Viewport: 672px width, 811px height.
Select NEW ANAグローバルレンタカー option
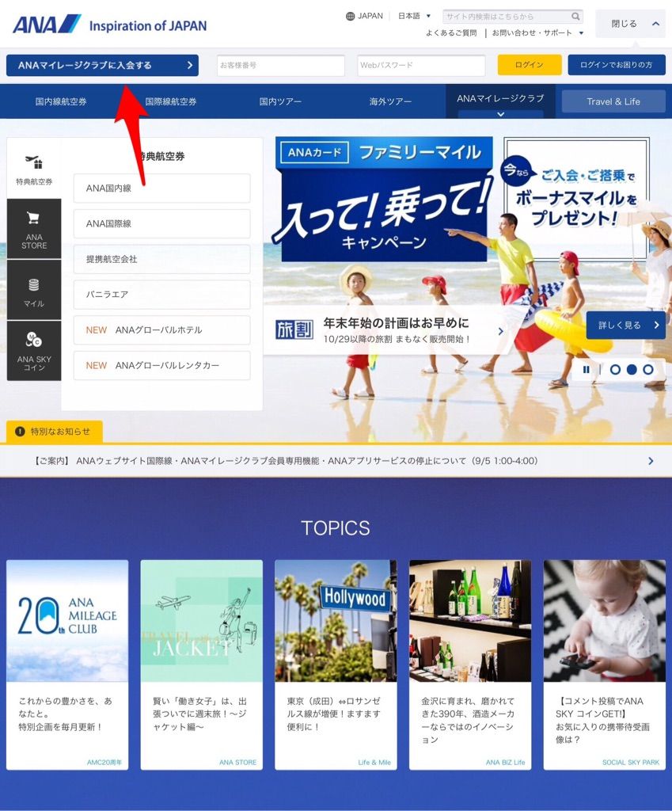coord(161,365)
